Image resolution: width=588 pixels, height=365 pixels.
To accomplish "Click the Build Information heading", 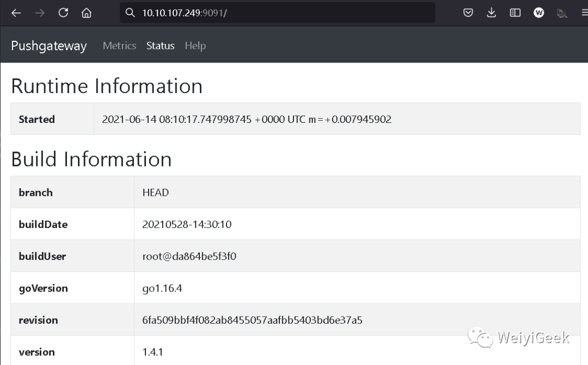I will [91, 159].
